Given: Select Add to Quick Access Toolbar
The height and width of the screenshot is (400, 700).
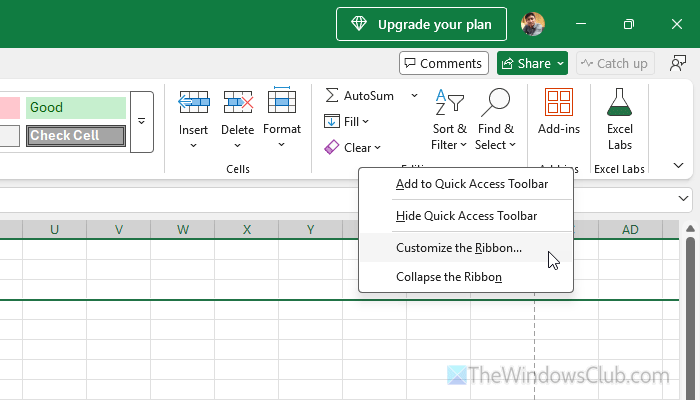Looking at the screenshot, I should point(466,184).
